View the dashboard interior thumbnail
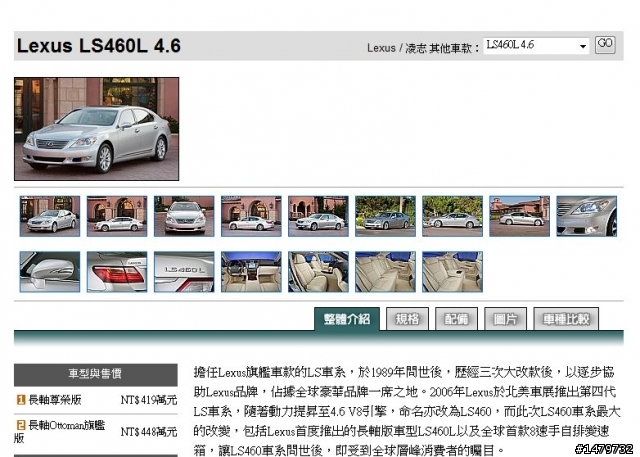640x457 pixels. pos(251,272)
